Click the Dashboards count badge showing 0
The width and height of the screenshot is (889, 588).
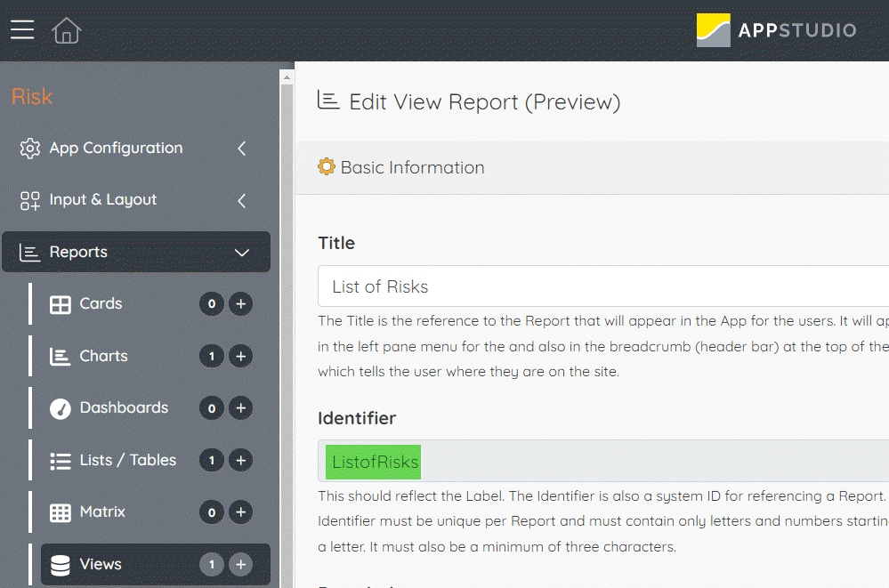coord(212,407)
